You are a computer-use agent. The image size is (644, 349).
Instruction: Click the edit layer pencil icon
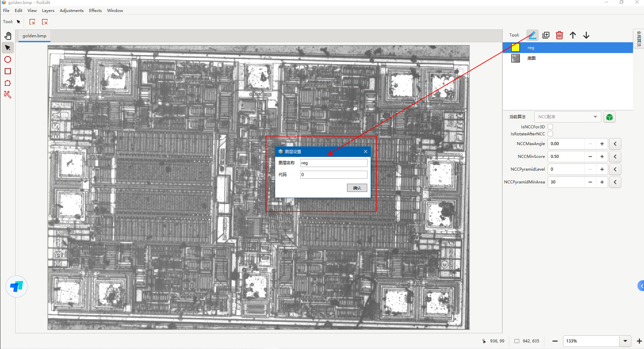(532, 35)
